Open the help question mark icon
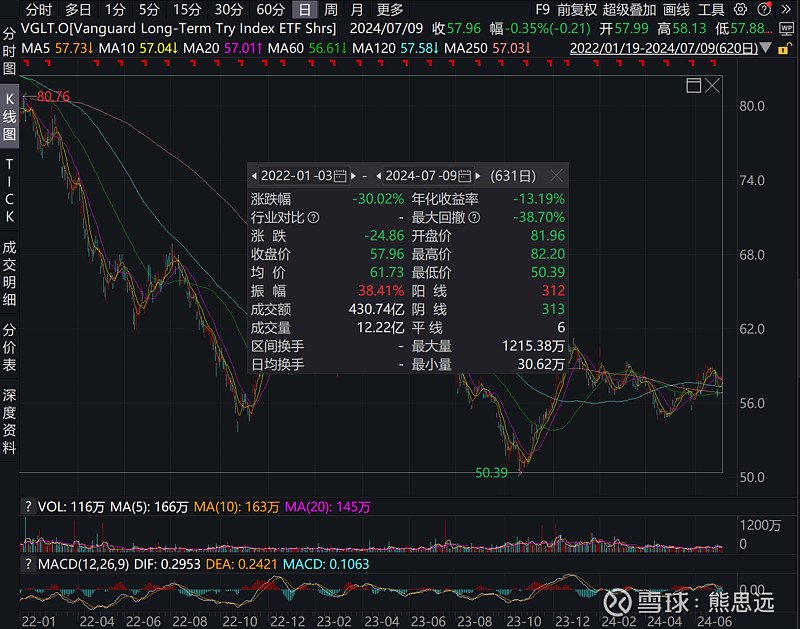 coord(764,9)
